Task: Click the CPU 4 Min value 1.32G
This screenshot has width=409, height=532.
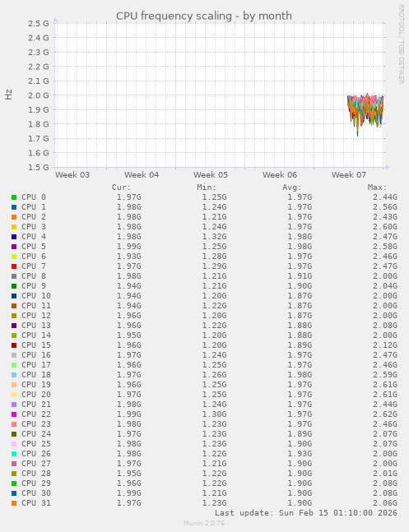Action: (x=214, y=237)
